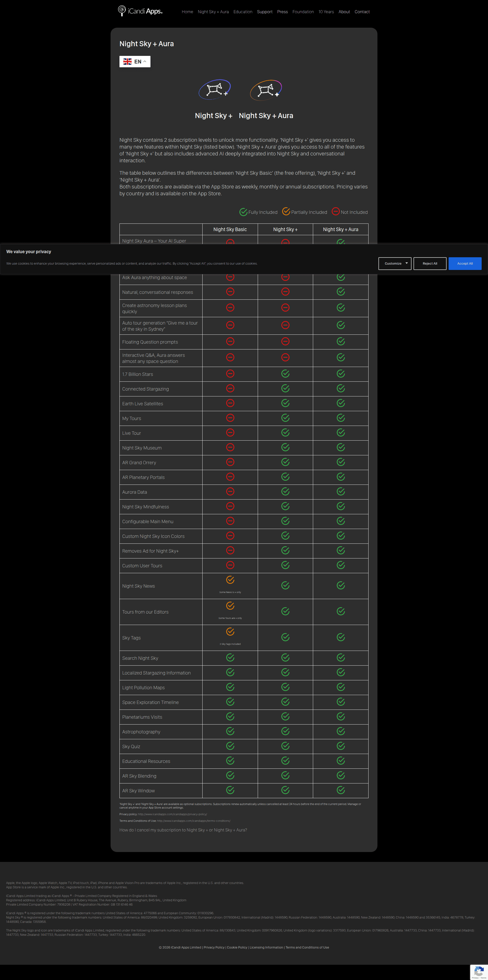Click Night Sky + check for Light Pollution Maps
Screen dimensions: 488x980
pyautogui.click(x=285, y=687)
